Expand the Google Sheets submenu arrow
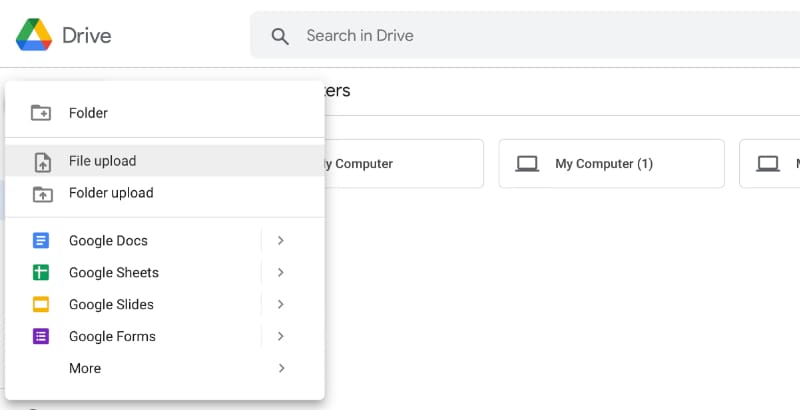Viewport: 800px width, 410px height. pyautogui.click(x=281, y=272)
